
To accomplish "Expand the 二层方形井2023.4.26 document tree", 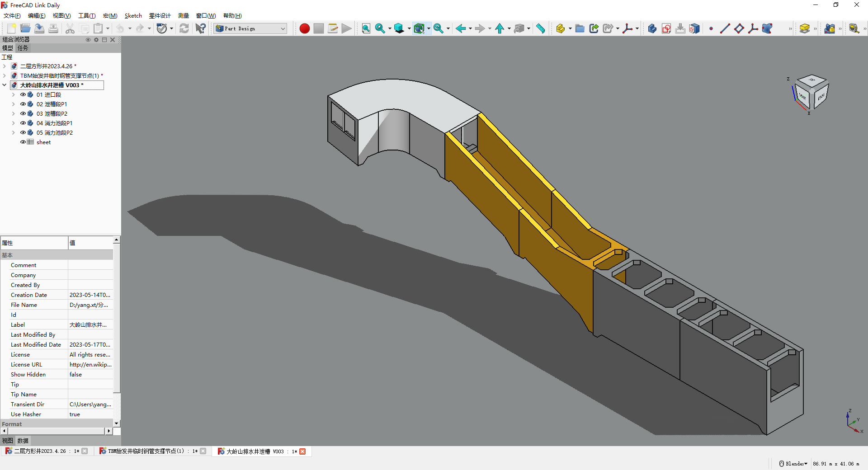I will click(5, 66).
